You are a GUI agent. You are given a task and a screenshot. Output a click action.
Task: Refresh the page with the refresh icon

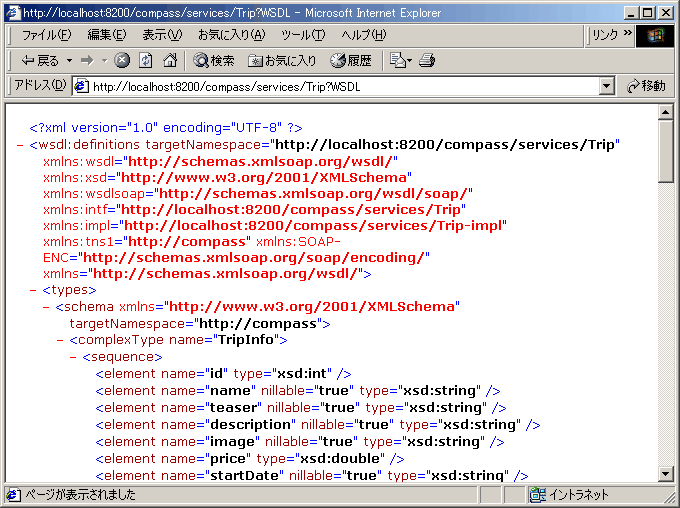146,60
